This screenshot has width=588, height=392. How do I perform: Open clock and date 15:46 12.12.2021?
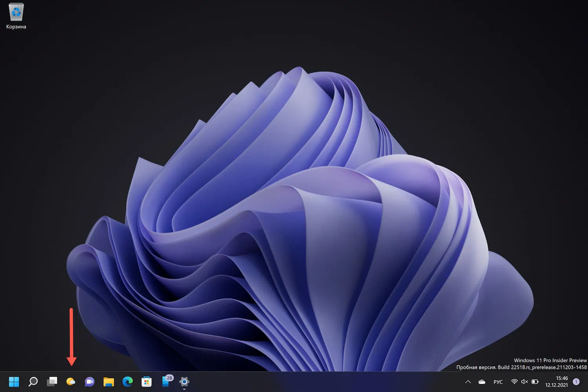coord(557,382)
